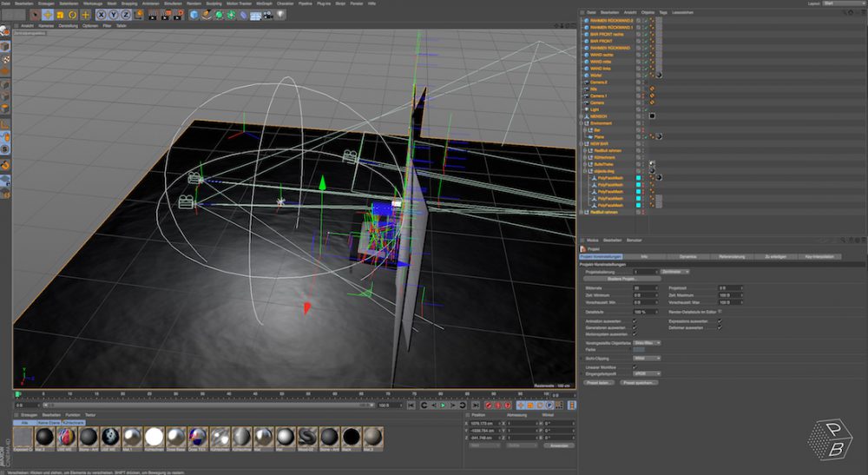
Task: Add a cube primitive object
Action: point(194,15)
